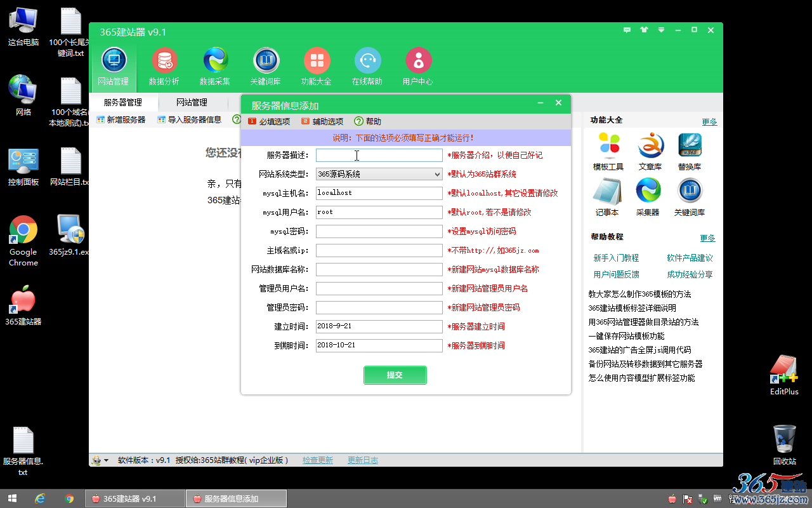
Task: Select the 回收站 desktop icon
Action: click(x=785, y=444)
